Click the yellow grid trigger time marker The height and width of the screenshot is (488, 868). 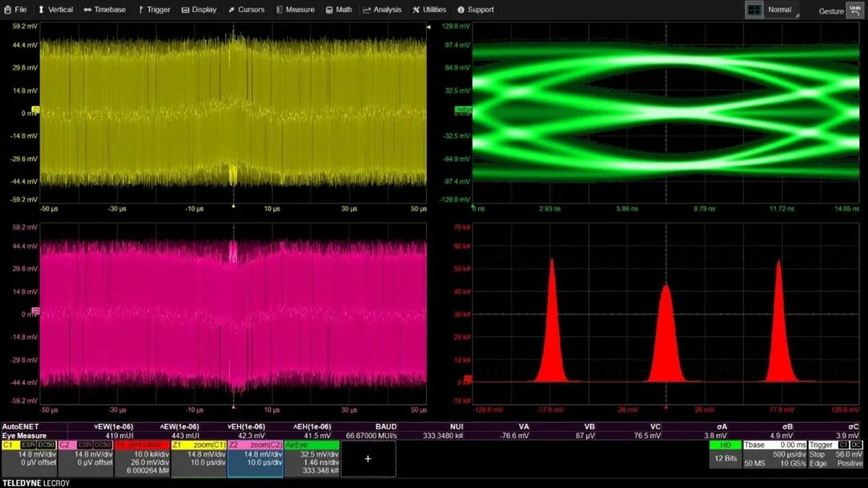pos(233,206)
